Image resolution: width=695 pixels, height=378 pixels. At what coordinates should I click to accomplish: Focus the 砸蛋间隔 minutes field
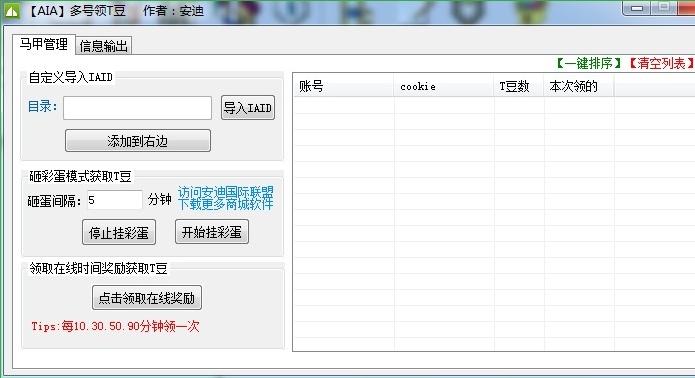[x=114, y=200]
